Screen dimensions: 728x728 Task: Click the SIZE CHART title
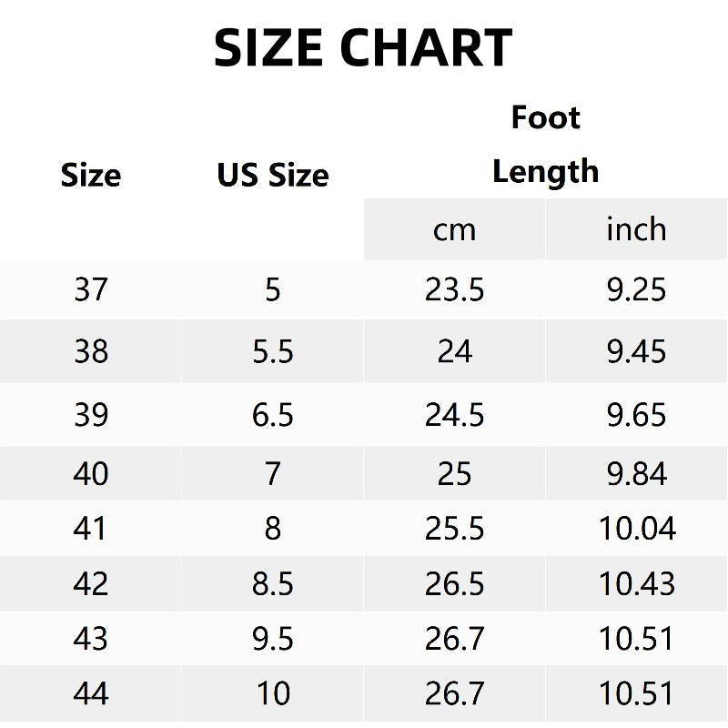363,48
